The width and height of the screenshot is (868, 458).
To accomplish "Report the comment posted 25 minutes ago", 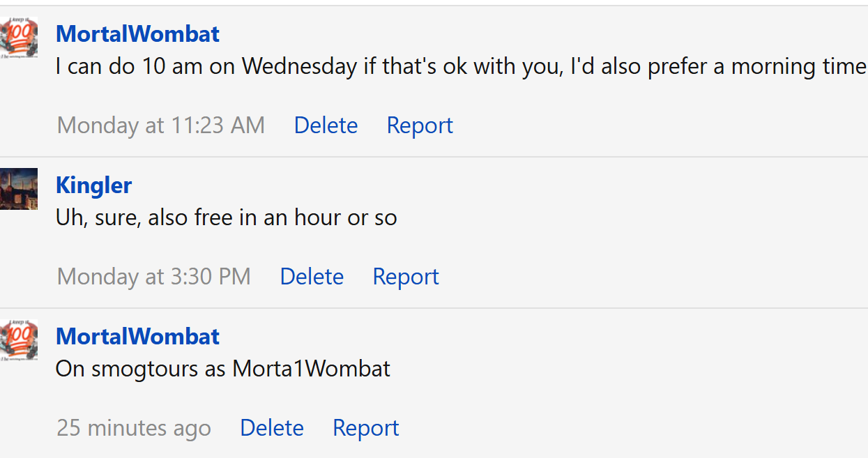I will [x=366, y=428].
